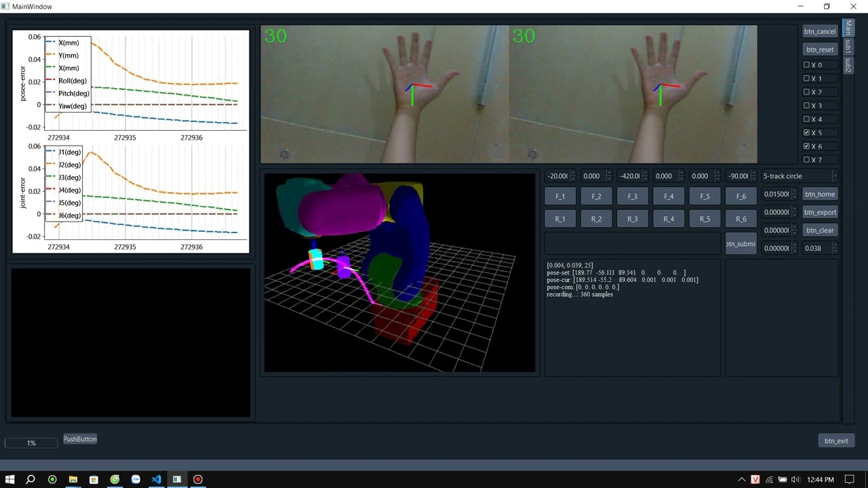This screenshot has height=488, width=868.
Task: Click the R_5 button
Action: point(705,219)
